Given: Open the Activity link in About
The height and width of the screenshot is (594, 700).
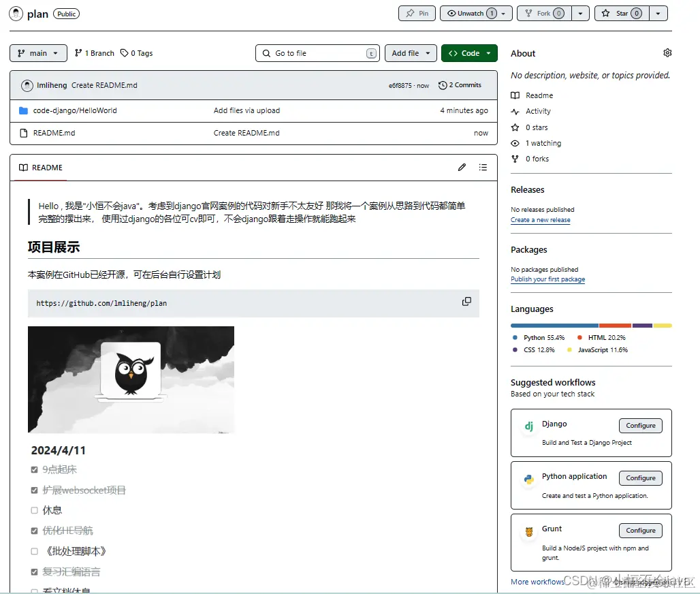Looking at the screenshot, I should coord(538,111).
